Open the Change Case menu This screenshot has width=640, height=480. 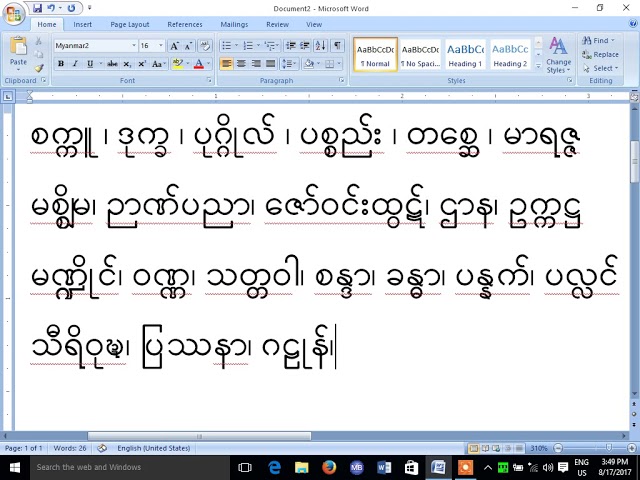158,64
